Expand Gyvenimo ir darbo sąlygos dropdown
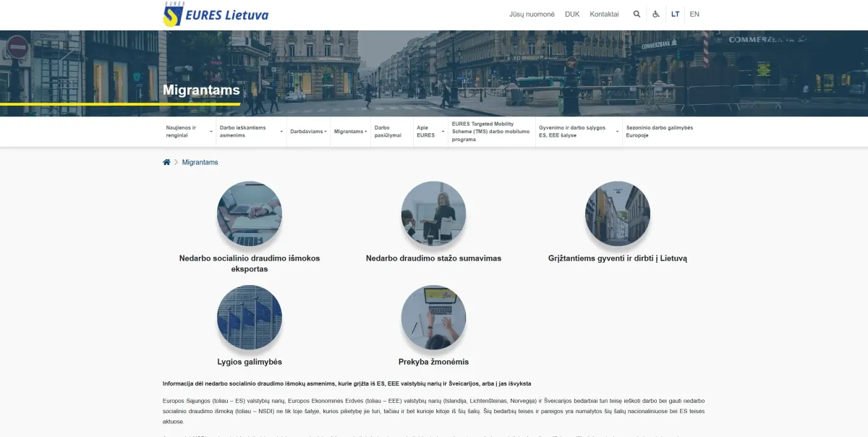The image size is (868, 437). (579, 132)
